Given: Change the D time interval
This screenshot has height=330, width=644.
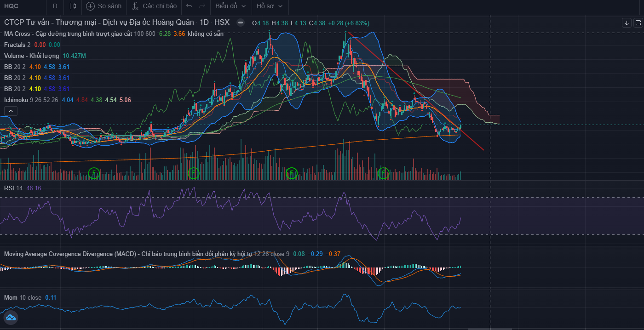Looking at the screenshot, I should tap(55, 6).
